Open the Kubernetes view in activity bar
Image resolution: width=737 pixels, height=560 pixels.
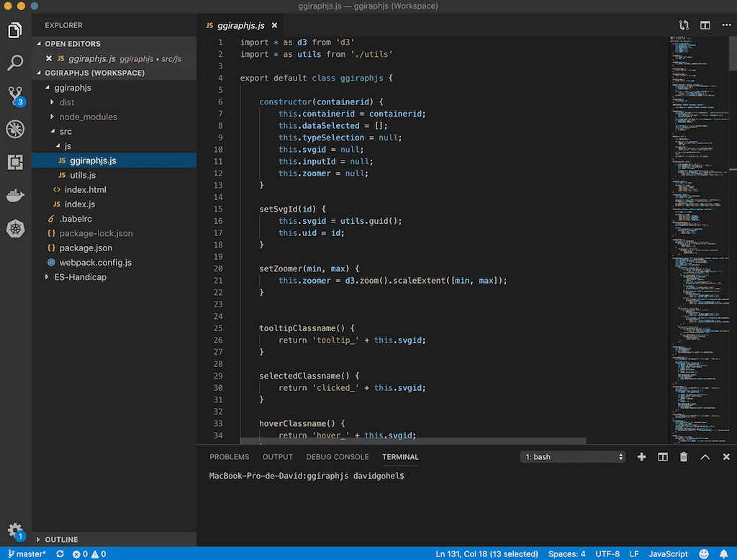[x=15, y=228]
